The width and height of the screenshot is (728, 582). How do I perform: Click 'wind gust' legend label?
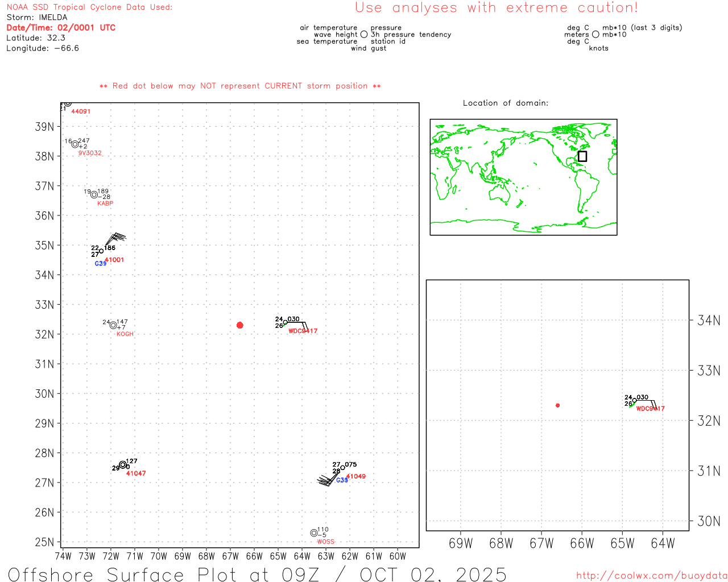(369, 48)
